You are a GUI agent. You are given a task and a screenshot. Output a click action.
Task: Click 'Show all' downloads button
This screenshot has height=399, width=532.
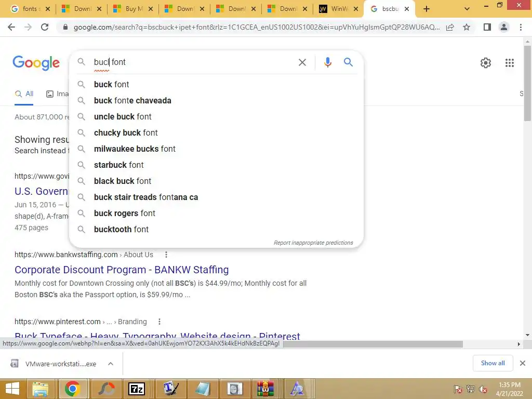(x=493, y=363)
